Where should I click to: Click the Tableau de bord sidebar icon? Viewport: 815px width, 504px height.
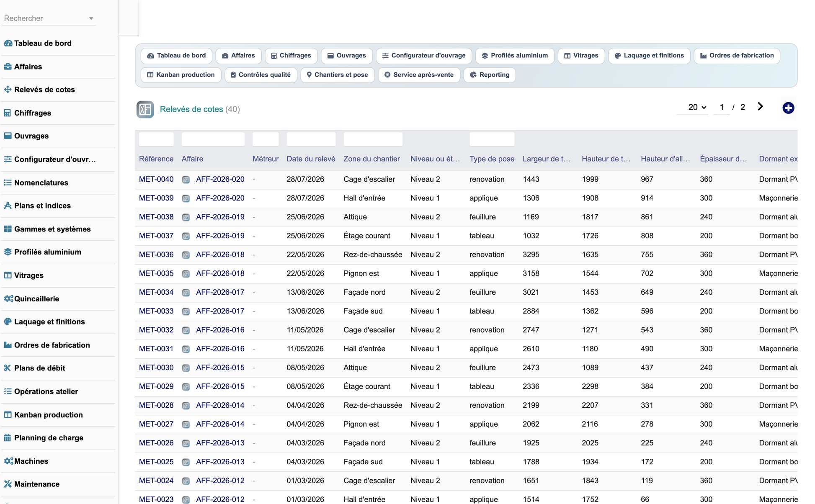(x=8, y=43)
